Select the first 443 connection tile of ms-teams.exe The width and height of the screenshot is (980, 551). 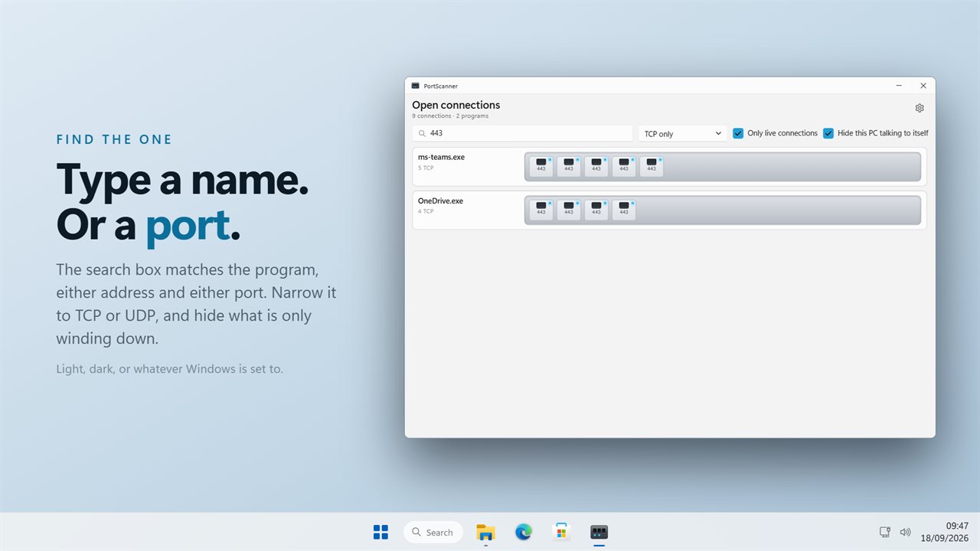pos(541,166)
